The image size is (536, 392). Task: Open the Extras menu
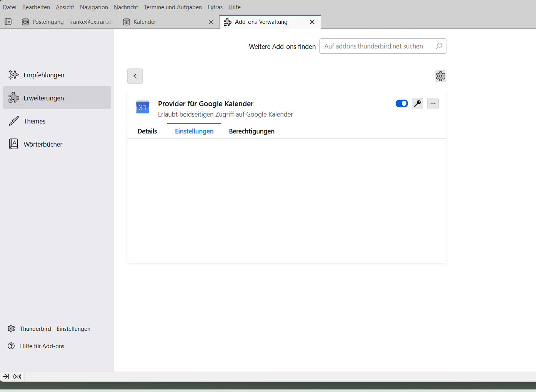tap(215, 7)
